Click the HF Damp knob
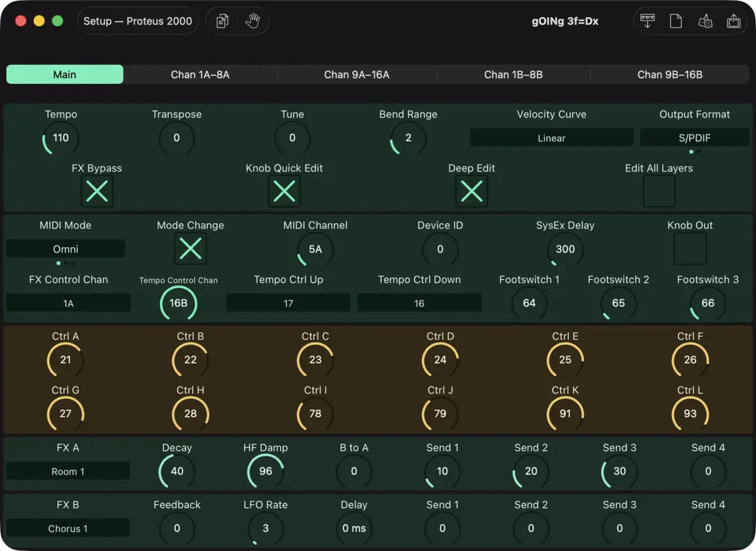The image size is (756, 551). (x=266, y=472)
